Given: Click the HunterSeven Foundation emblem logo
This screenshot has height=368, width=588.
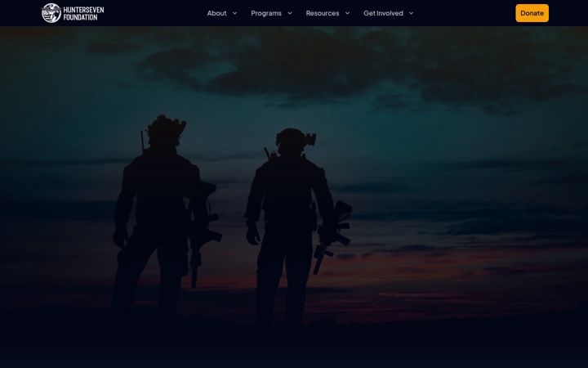Looking at the screenshot, I should [x=51, y=13].
